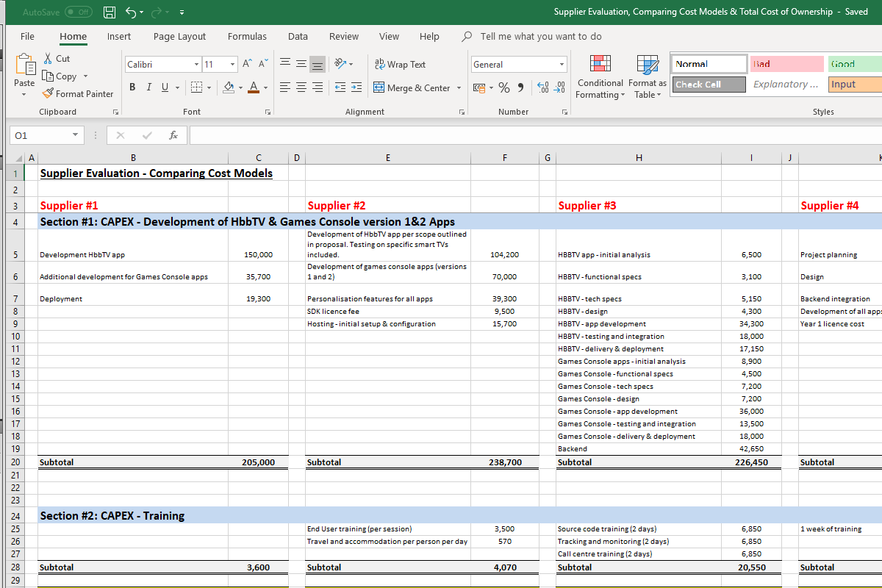Image resolution: width=882 pixels, height=588 pixels.
Task: Expand the Paste options arrow
Action: pos(24,94)
